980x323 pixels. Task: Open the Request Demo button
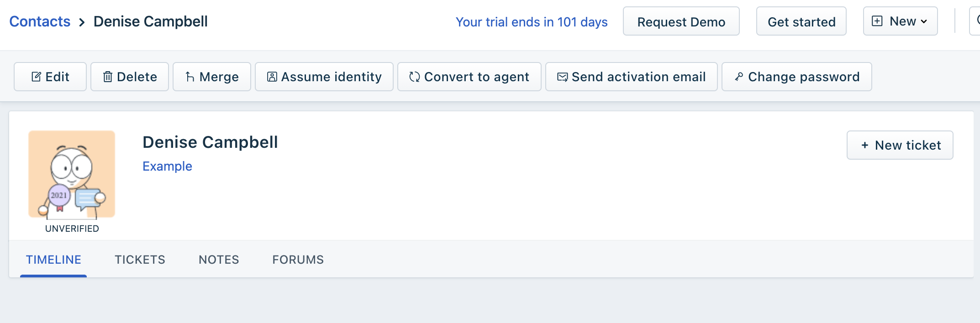pyautogui.click(x=681, y=21)
